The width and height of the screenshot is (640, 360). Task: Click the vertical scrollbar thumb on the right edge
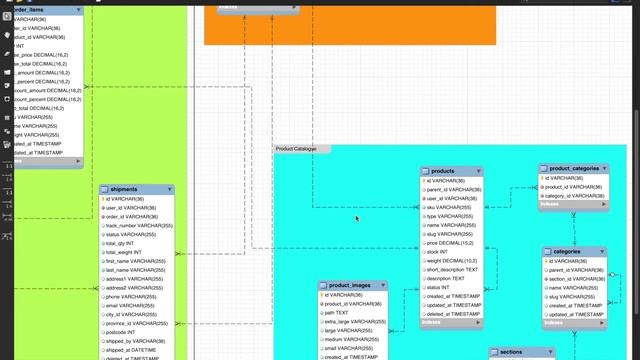coord(636,212)
